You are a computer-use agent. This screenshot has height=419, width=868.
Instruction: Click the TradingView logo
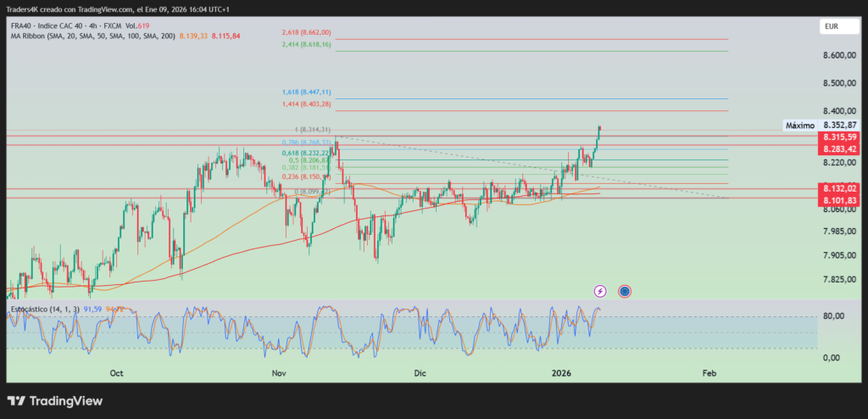click(55, 400)
